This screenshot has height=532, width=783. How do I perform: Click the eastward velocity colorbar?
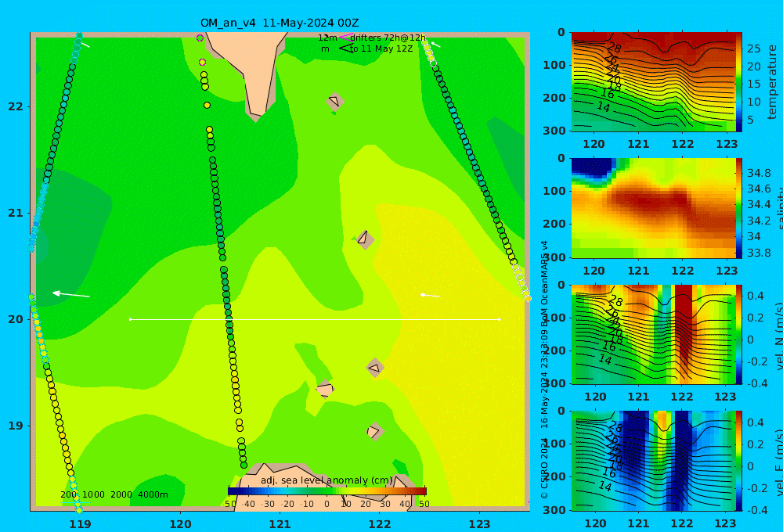pos(739,461)
